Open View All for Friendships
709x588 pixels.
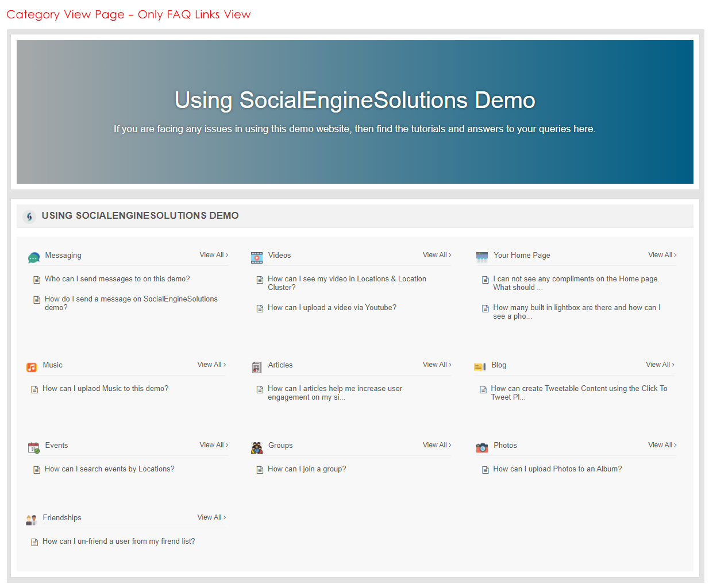click(211, 517)
